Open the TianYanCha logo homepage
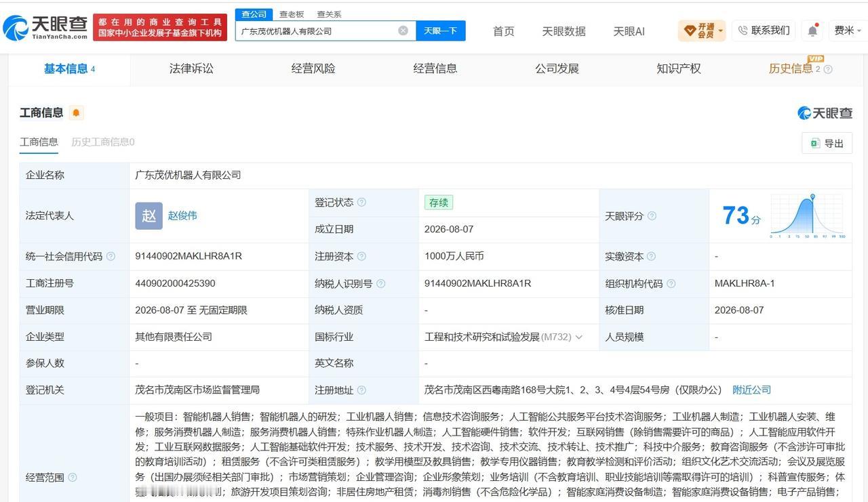The height and width of the screenshot is (502, 868). (45, 27)
